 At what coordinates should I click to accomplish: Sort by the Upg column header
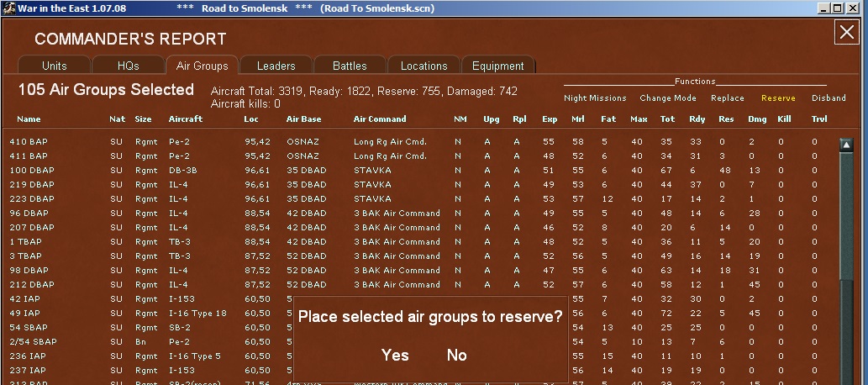(491, 119)
